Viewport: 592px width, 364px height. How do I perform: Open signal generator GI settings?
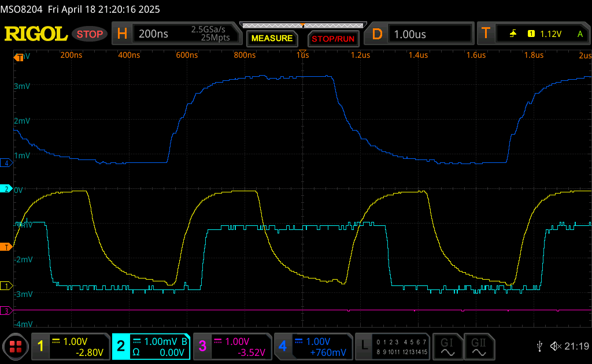tap(447, 346)
